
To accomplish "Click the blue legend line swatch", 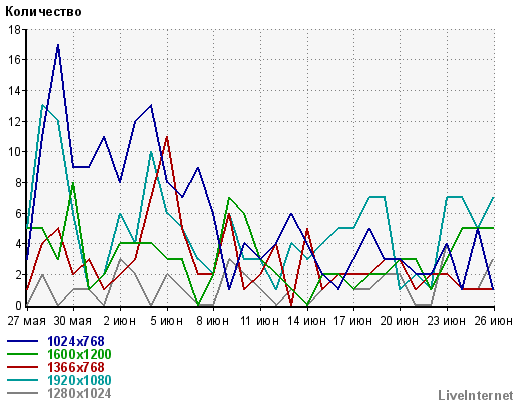I will point(22,341).
